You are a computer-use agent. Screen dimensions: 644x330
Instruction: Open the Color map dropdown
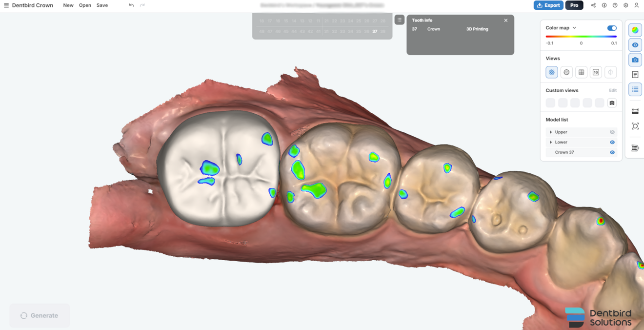pyautogui.click(x=574, y=28)
